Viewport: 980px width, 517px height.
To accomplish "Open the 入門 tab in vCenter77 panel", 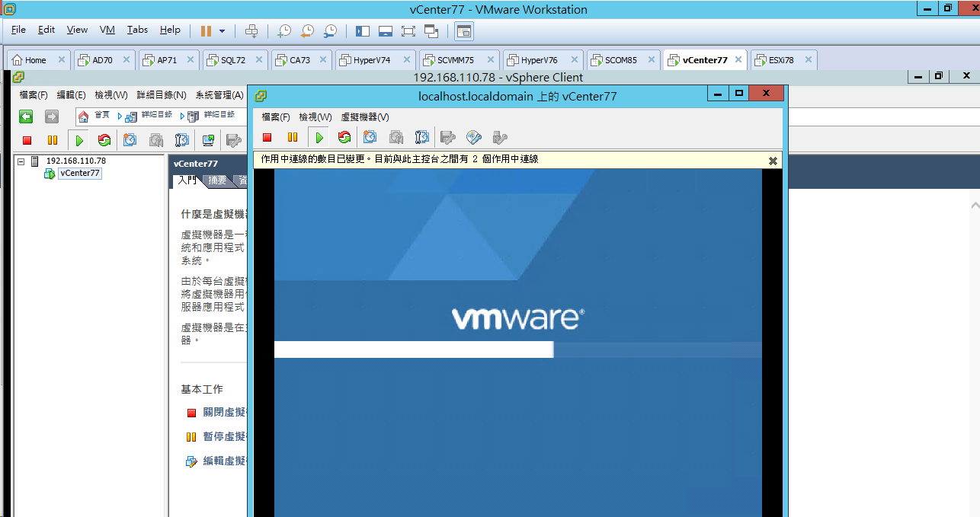I will pos(187,180).
